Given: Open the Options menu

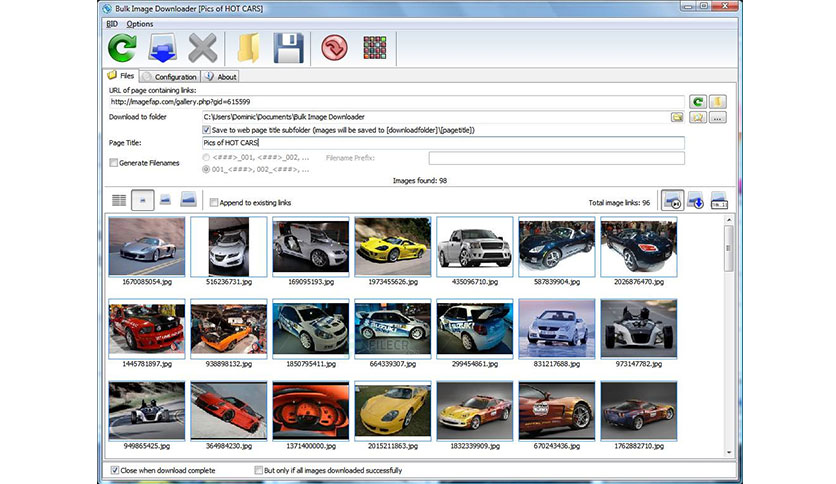Looking at the screenshot, I should click(140, 24).
